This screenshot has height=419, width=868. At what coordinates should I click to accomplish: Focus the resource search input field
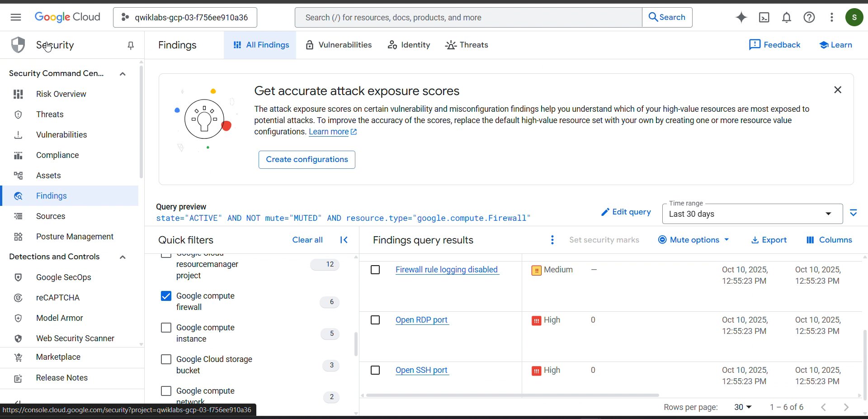(468, 17)
